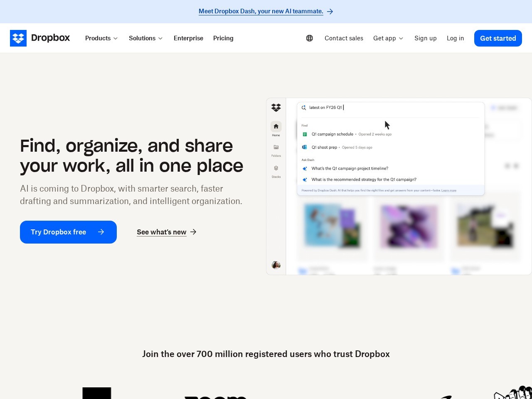
Task: Click Dropbox glyph atop demo sidebar
Action: [276, 108]
